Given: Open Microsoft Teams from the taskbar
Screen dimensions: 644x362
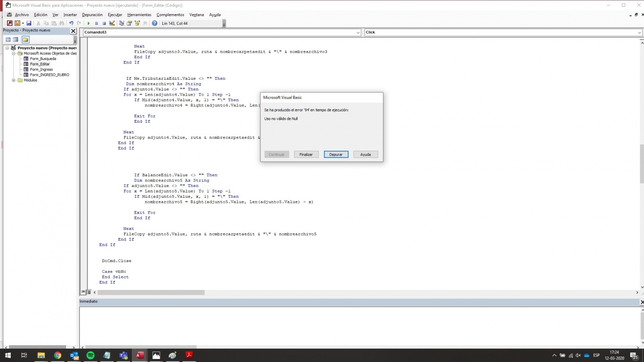Looking at the screenshot, I should (x=124, y=355).
